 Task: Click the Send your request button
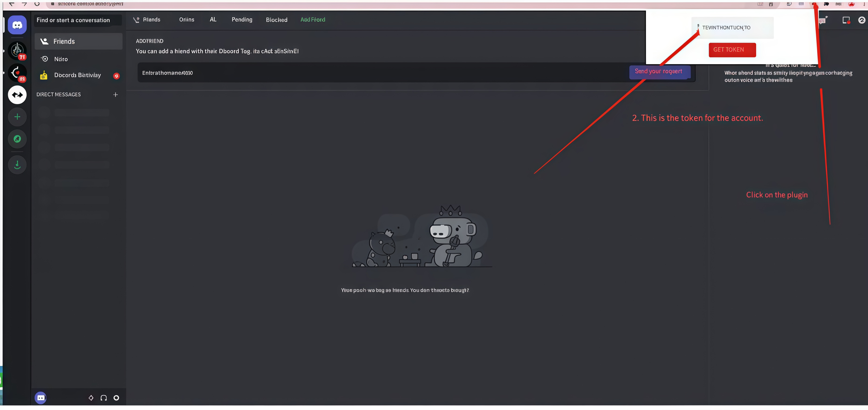click(659, 72)
